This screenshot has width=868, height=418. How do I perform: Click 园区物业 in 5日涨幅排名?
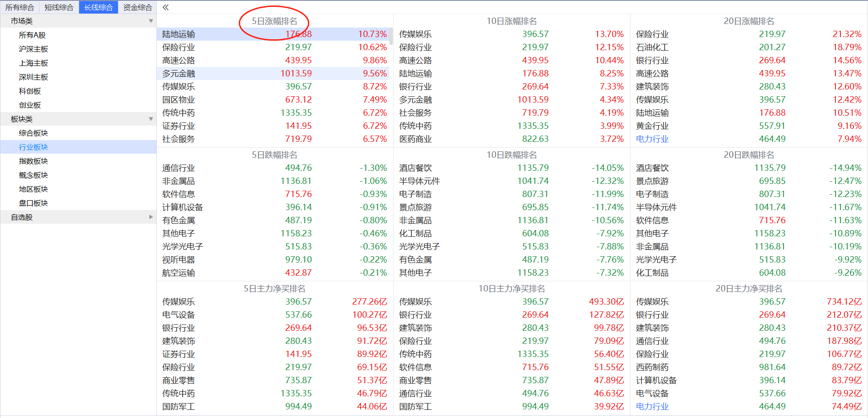point(179,99)
